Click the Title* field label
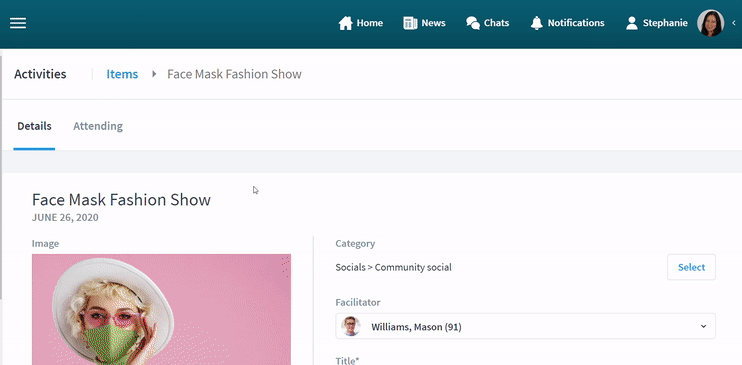 (347, 361)
